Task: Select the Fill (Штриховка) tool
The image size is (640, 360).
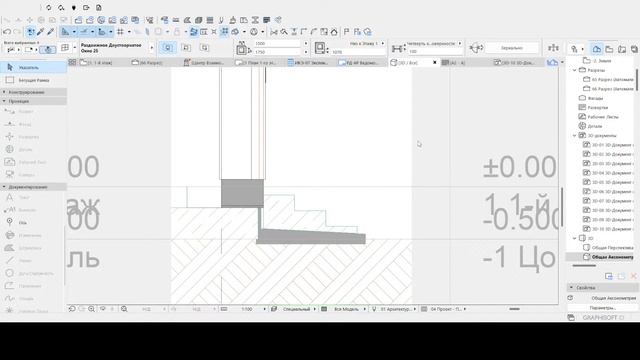Action: 33,248
